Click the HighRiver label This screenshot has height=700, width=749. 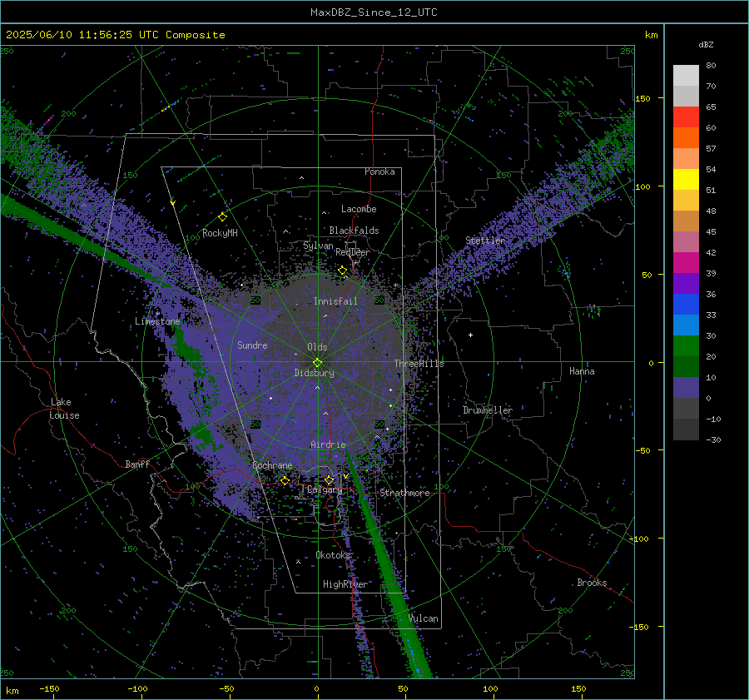pyautogui.click(x=345, y=584)
